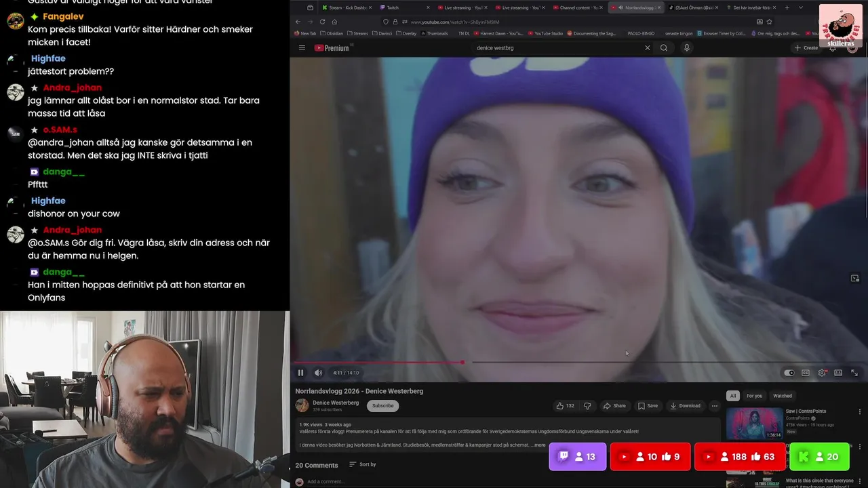The height and width of the screenshot is (488, 868).
Task: Open the YouTube notifications bell
Action: click(x=833, y=48)
